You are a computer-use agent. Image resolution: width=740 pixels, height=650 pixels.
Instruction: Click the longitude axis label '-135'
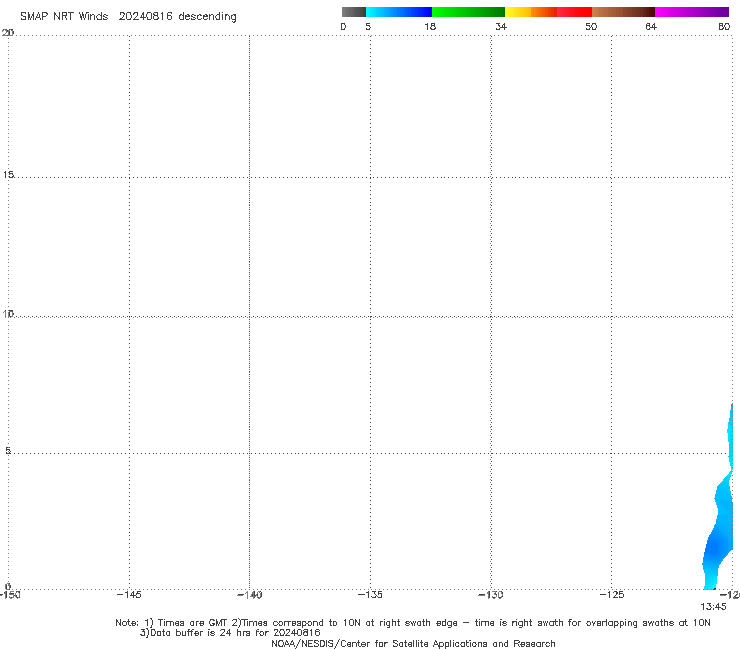(x=370, y=595)
